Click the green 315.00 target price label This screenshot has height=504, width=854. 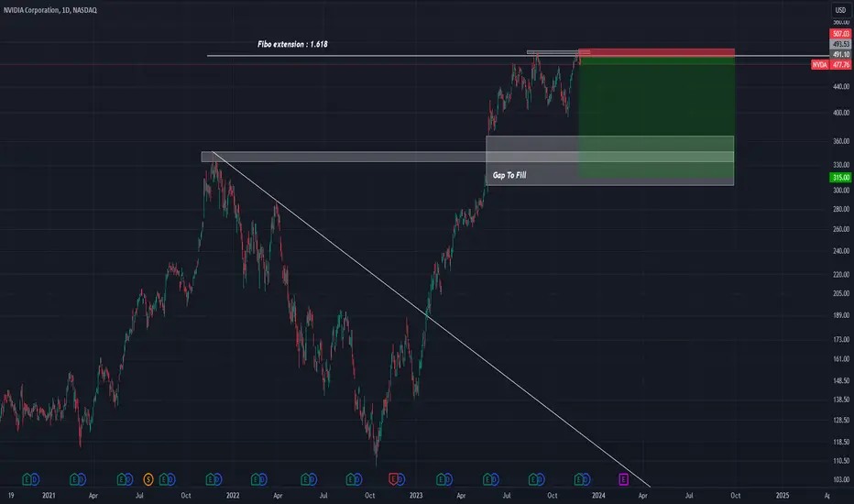[x=840, y=178]
